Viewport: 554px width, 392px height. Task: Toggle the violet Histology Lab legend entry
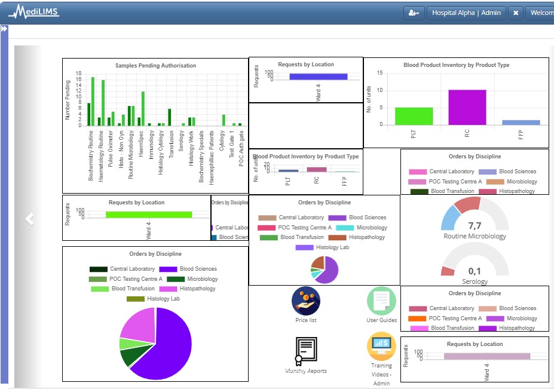(x=322, y=247)
